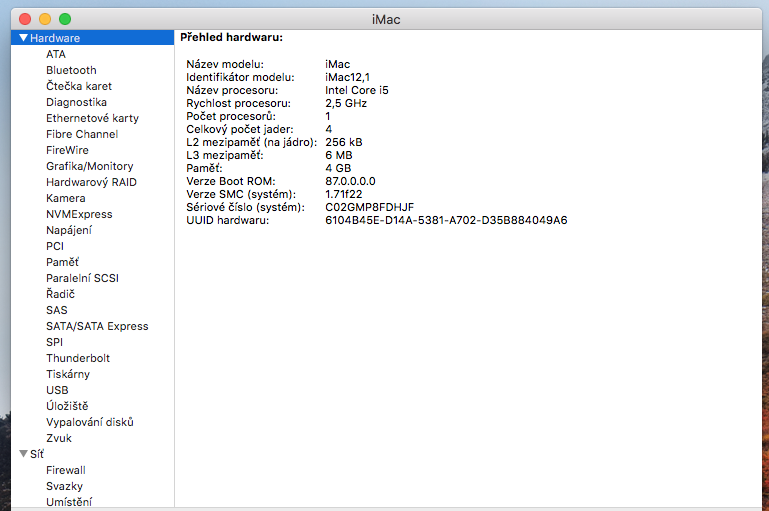Zoom the window with green button

click(65, 19)
